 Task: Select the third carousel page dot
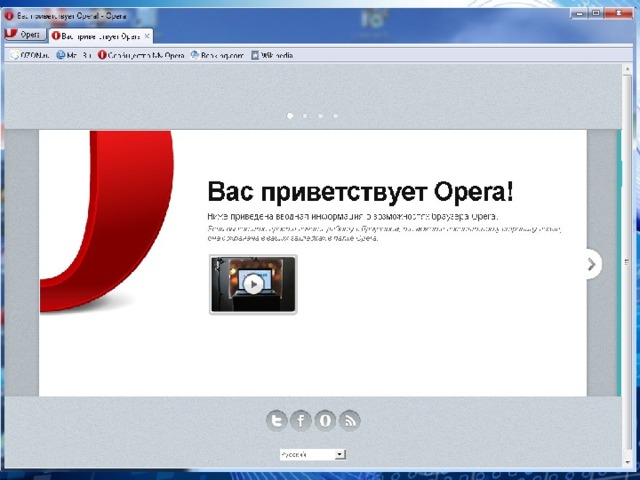320,116
